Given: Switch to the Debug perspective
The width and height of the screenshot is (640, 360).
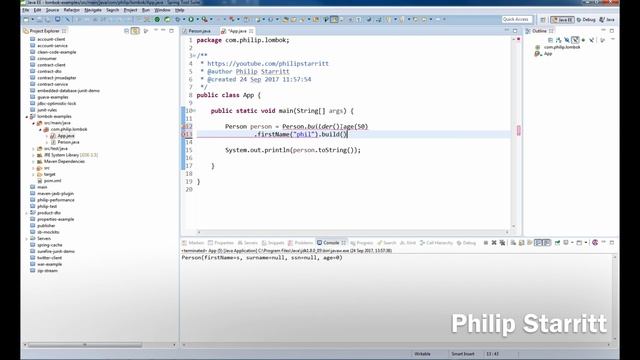Looking at the screenshot, I should pyautogui.click(x=586, y=20).
